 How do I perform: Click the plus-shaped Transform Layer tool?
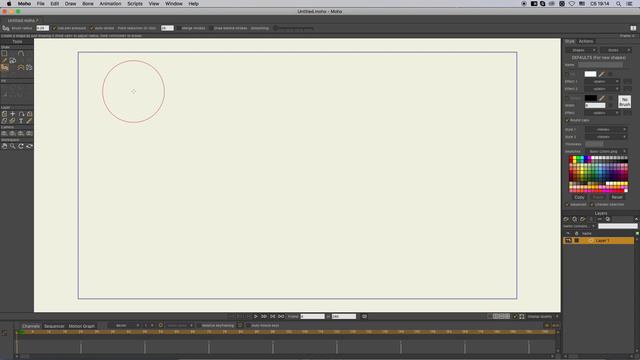pyautogui.click(x=13, y=114)
